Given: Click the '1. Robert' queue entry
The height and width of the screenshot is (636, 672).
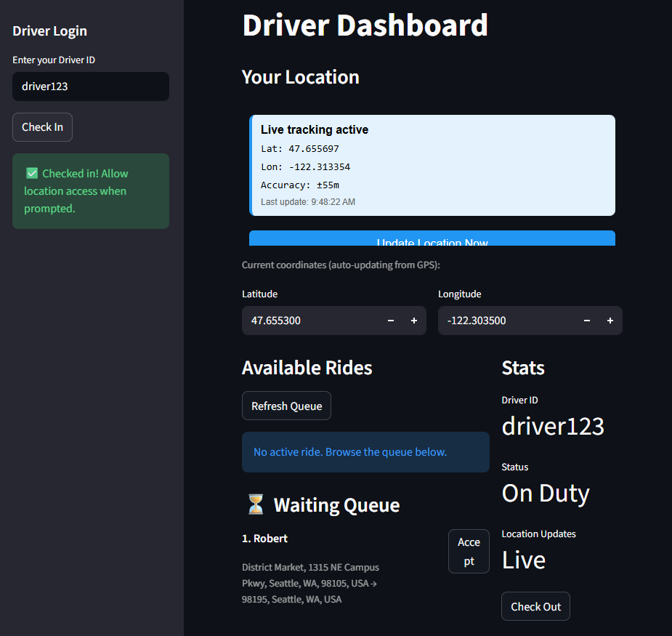Looking at the screenshot, I should coord(265,538).
